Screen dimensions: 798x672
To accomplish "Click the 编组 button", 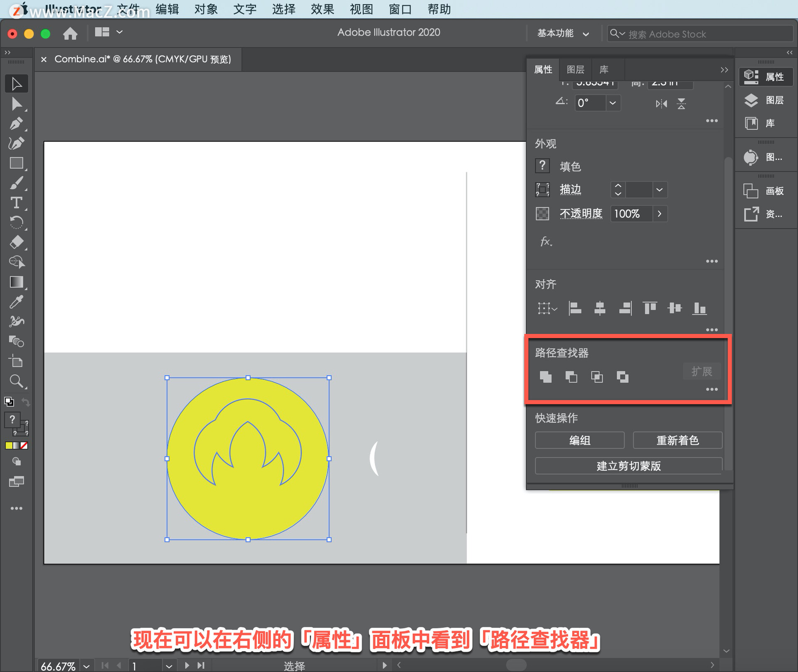I will (579, 440).
